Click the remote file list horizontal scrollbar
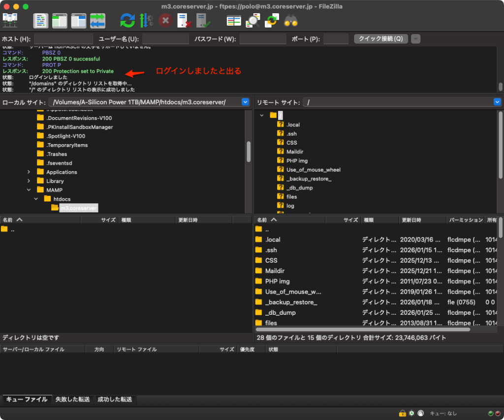504x420 pixels. click(x=363, y=329)
